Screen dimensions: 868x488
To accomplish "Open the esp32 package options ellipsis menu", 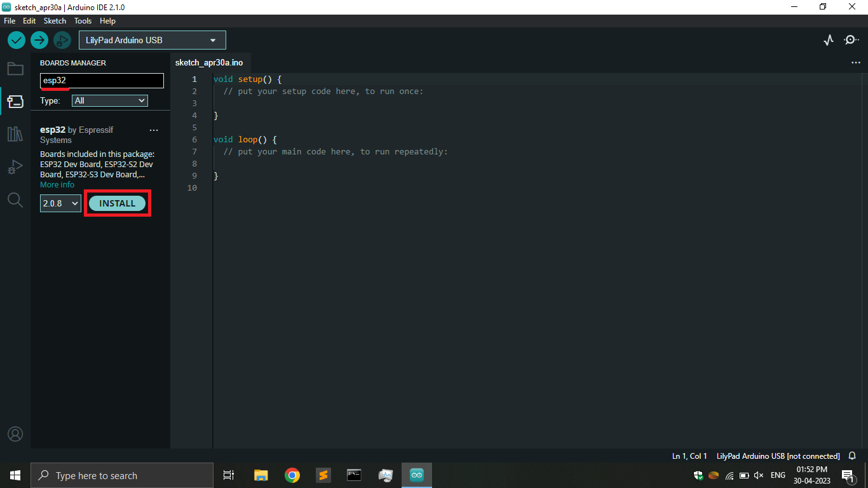I will click(x=153, y=130).
